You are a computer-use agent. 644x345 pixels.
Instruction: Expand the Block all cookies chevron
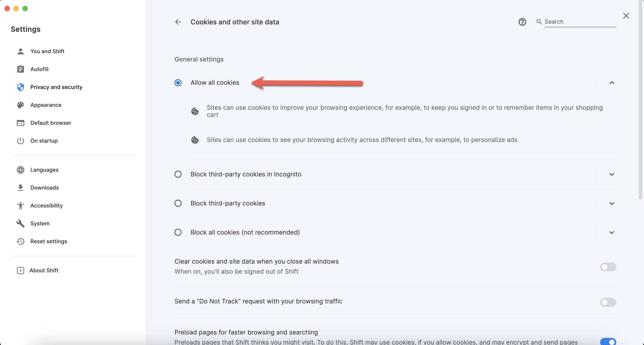(612, 233)
